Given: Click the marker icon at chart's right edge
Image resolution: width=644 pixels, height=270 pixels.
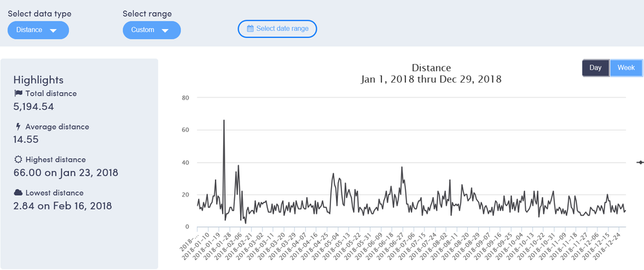Looking at the screenshot, I should tap(640, 162).
